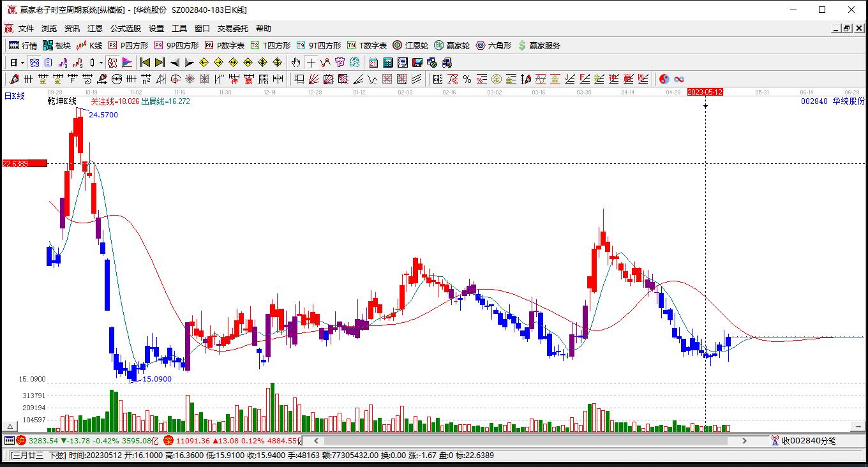Image resolution: width=868 pixels, height=467 pixels.
Task: Minimize the inner chart child window
Action: pyautogui.click(x=837, y=29)
